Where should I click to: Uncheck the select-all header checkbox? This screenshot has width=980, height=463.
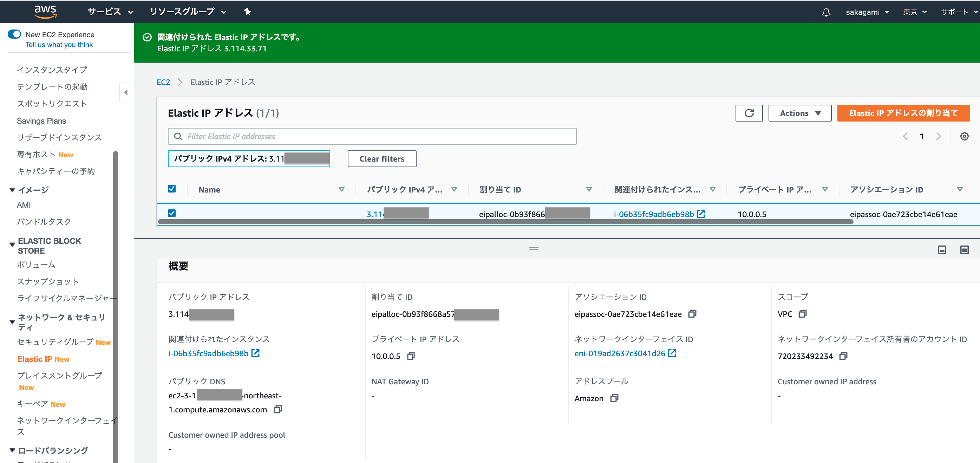171,189
